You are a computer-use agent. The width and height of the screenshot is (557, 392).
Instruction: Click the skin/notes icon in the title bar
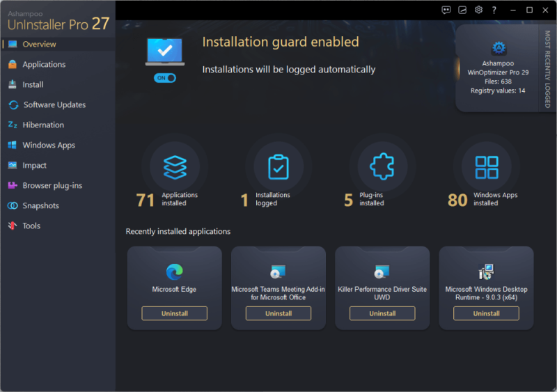462,10
